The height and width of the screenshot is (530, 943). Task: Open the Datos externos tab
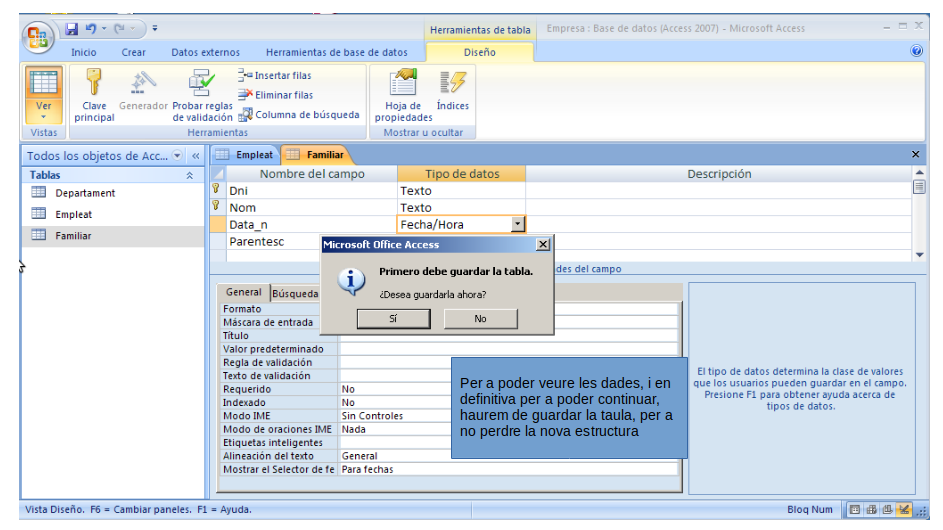tap(205, 52)
